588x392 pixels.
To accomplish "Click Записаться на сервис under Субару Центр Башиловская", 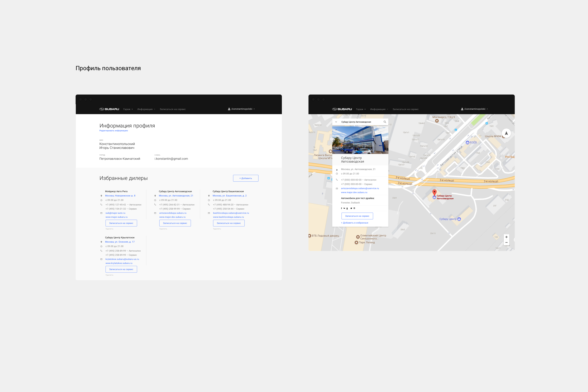I will [229, 223].
